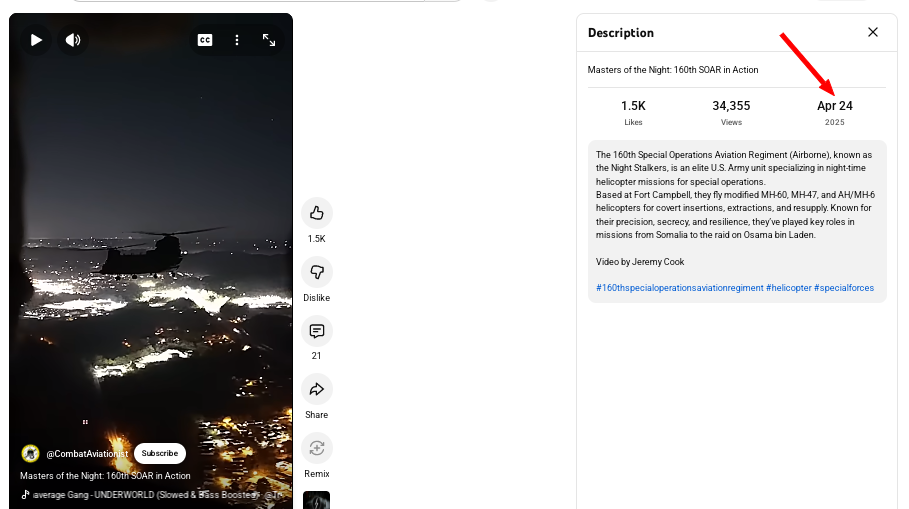This screenshot has width=909, height=509.
Task: Share this Short
Action: 316,390
